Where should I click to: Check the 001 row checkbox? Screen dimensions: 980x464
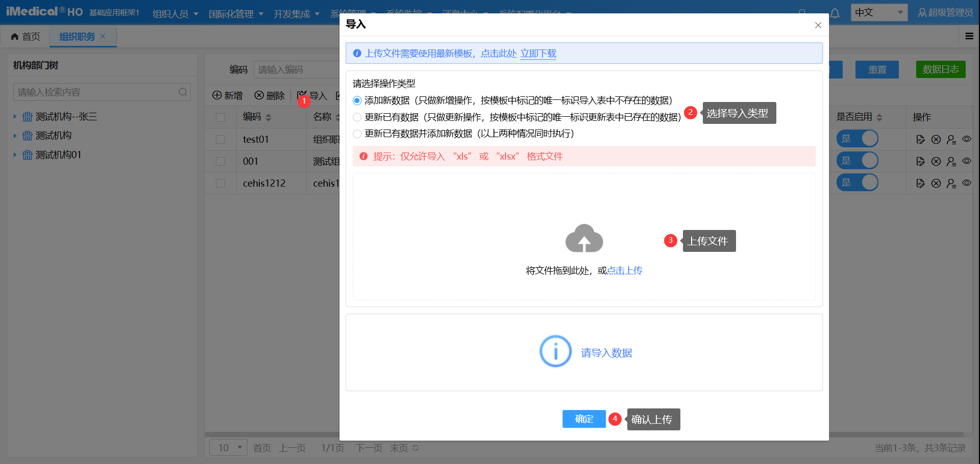[x=220, y=161]
